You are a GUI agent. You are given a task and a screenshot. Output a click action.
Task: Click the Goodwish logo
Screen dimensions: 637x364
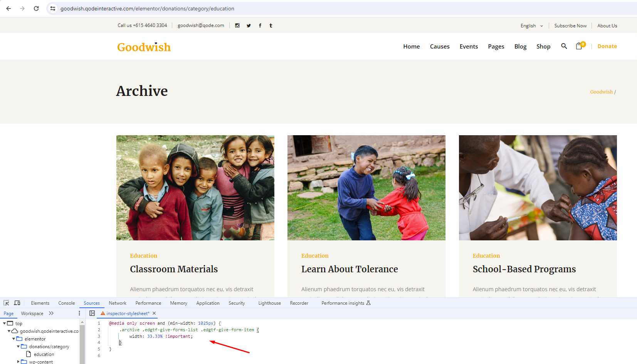click(144, 47)
